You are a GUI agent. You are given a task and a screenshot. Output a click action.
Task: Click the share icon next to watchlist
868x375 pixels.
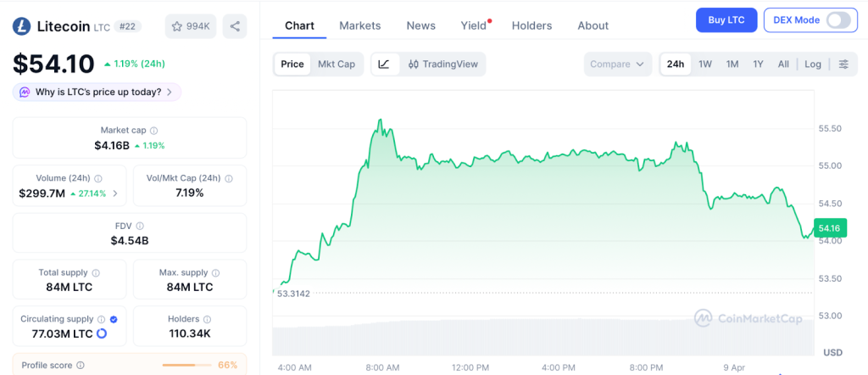pos(235,26)
